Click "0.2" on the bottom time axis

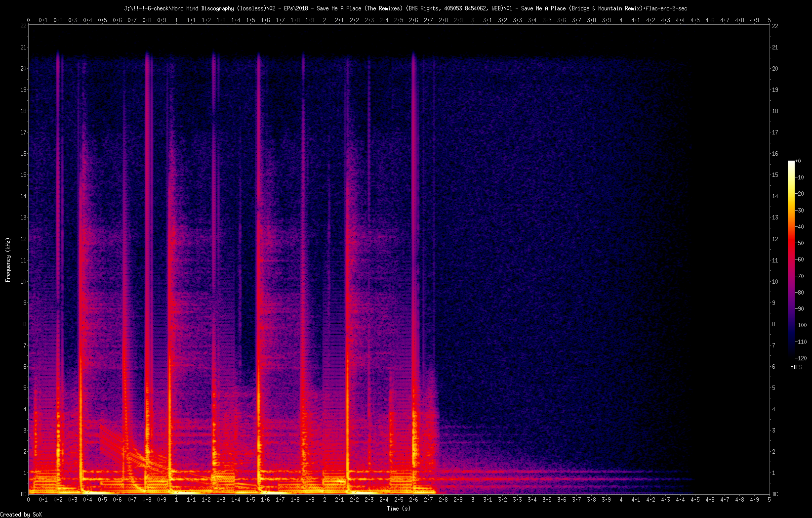click(58, 500)
